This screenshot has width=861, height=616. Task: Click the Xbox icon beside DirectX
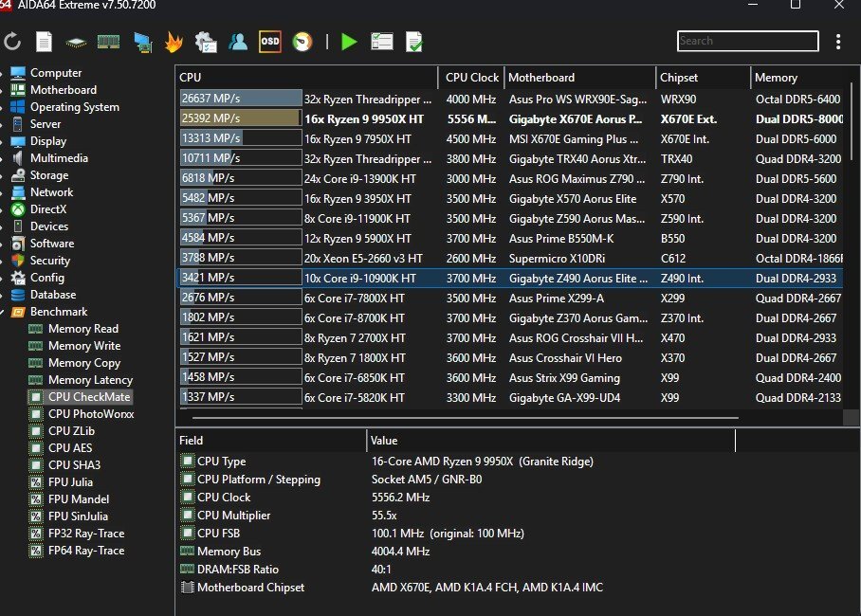click(x=18, y=209)
